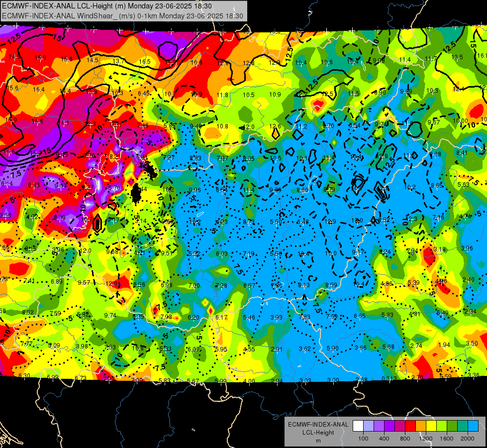Click the sky blue legend swatch

pos(473,426)
